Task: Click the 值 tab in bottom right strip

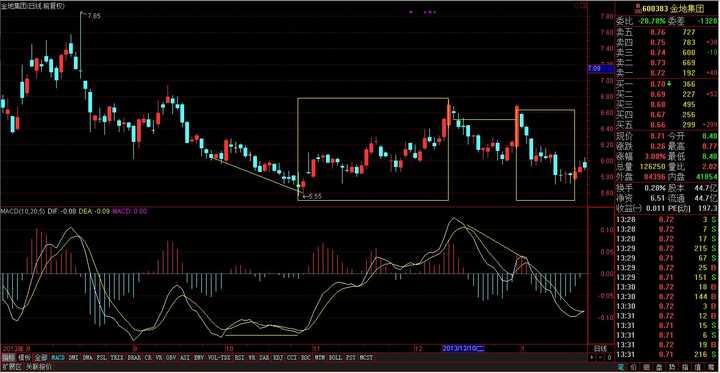Action: click(698, 367)
